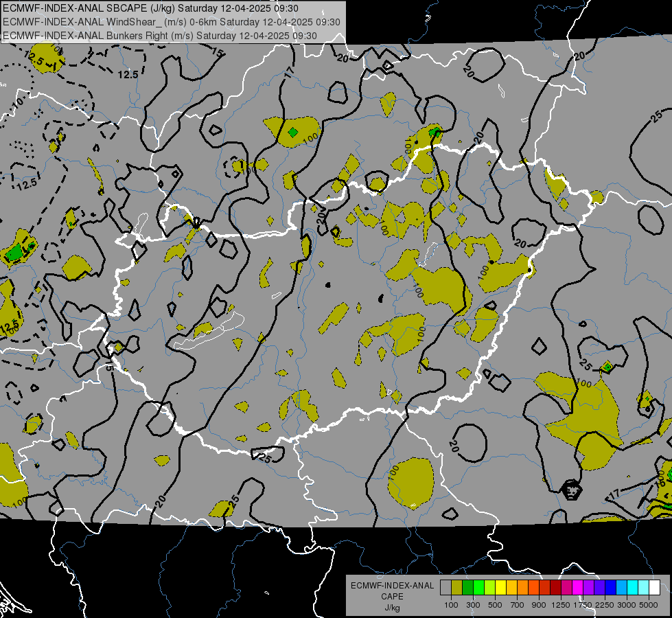This screenshot has width=672, height=618.
Task: Select the dark red swatch left of 1250
Action: [555, 588]
